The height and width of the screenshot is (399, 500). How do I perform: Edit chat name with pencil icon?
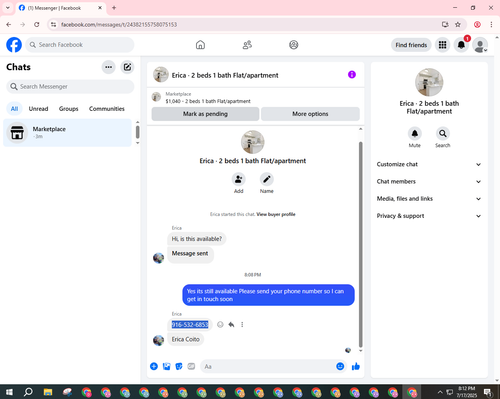click(x=267, y=179)
